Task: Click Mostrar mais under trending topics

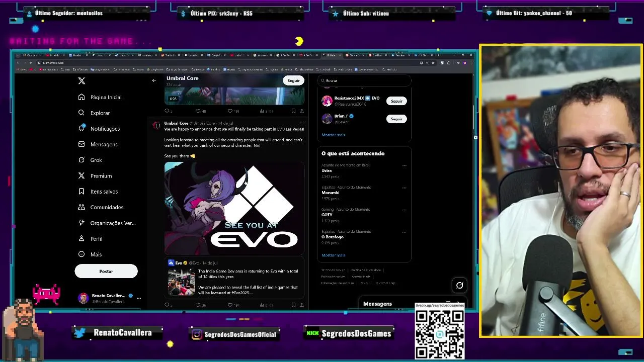Action: click(x=333, y=255)
